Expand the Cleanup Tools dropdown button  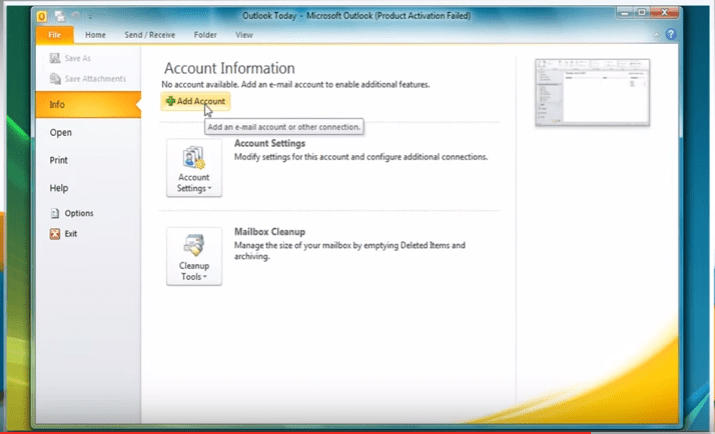pos(194,257)
